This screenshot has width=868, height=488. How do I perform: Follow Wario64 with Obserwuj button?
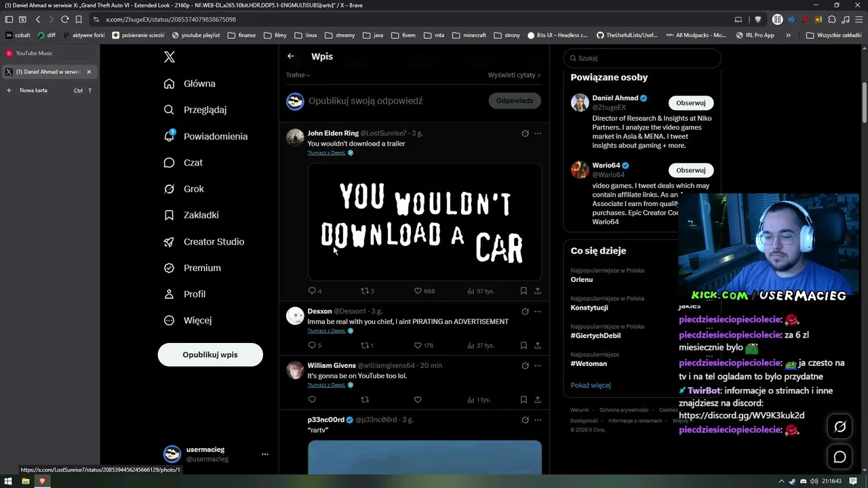691,170
